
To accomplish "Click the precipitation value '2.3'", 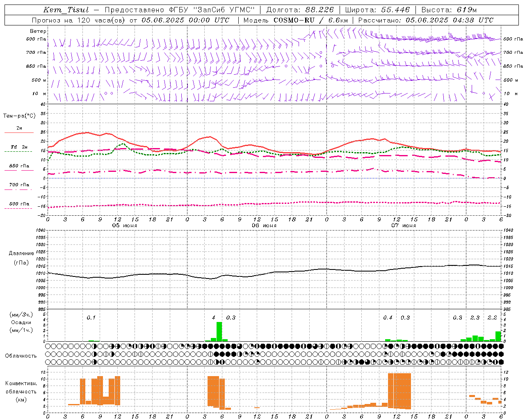I will pyautogui.click(x=475, y=317).
